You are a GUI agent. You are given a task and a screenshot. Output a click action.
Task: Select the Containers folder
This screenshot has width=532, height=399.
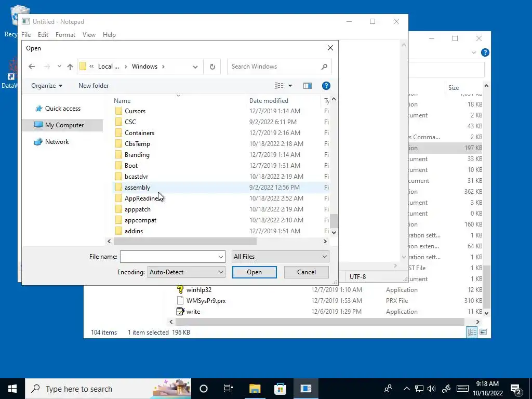(x=139, y=132)
